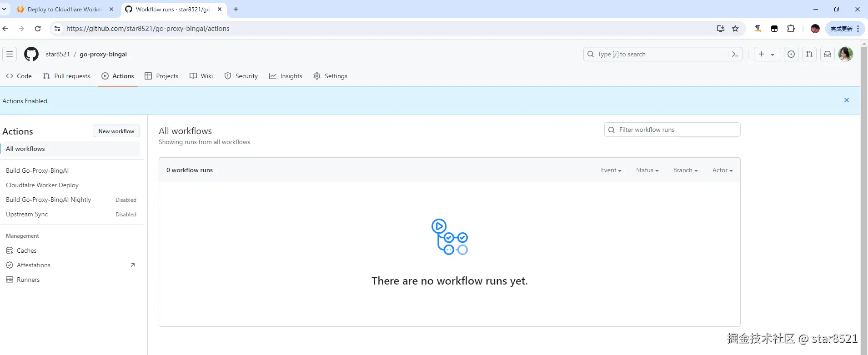Bookmark this page with star icon
Viewport: 868px width, 355px height.
tap(735, 29)
